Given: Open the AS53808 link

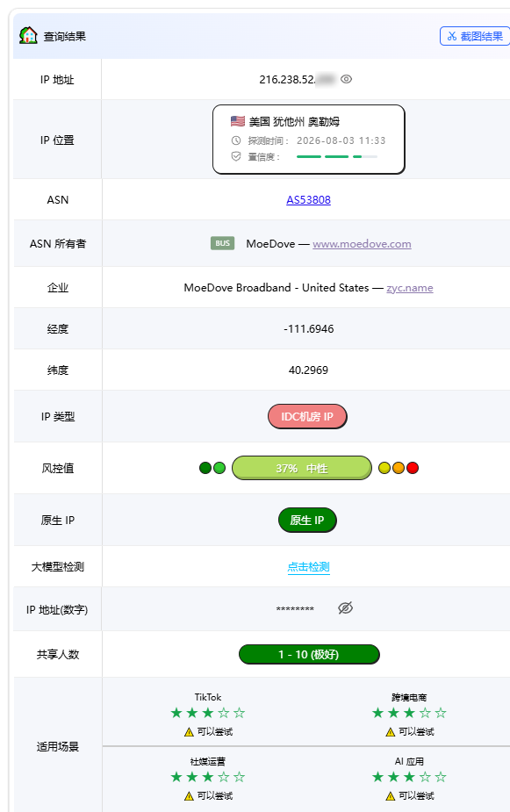Looking at the screenshot, I should (309, 200).
